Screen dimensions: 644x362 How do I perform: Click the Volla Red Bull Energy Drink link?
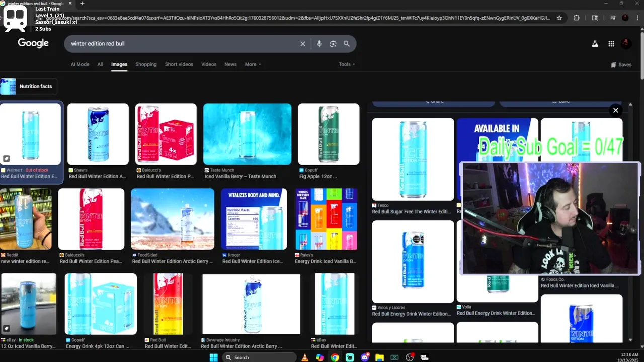coord(496,313)
